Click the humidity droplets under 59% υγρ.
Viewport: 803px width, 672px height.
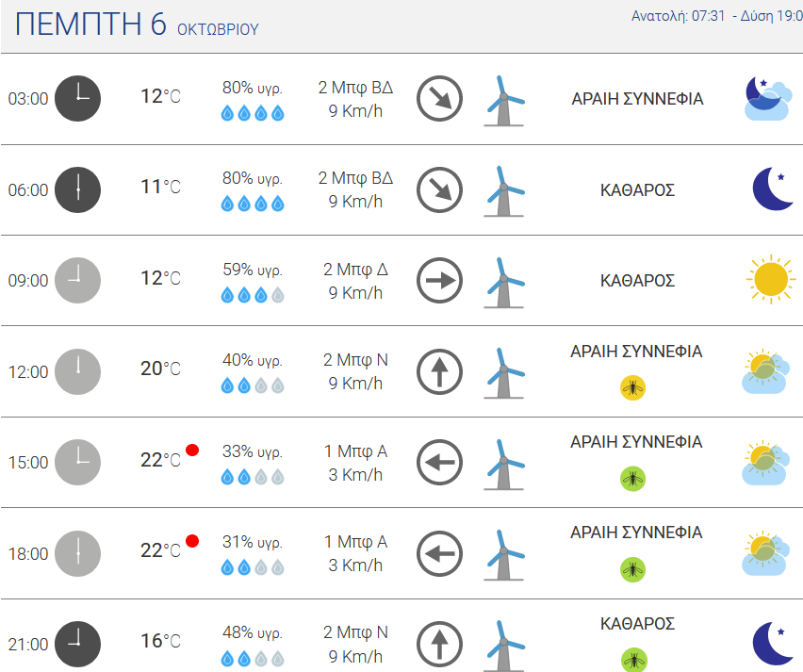[x=253, y=295]
